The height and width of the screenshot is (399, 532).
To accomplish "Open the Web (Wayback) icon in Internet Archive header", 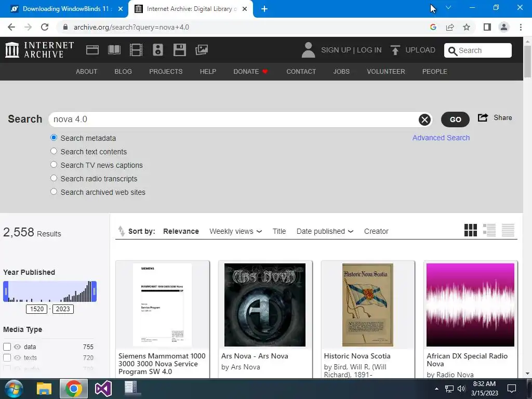I will pos(92,50).
